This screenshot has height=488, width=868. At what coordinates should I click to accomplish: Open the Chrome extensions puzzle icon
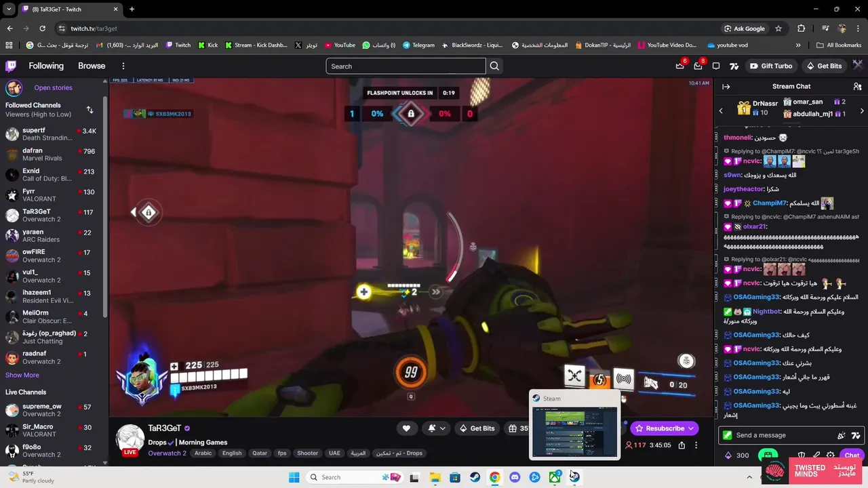point(802,28)
